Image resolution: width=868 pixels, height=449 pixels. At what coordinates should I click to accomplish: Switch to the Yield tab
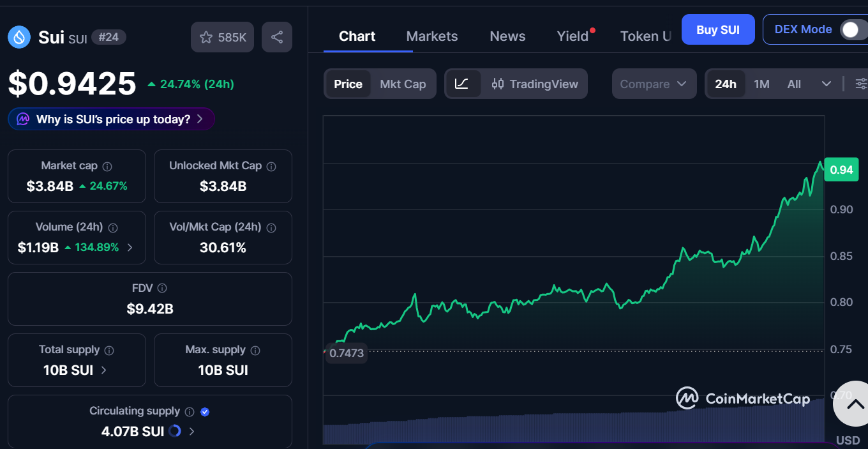tap(572, 36)
